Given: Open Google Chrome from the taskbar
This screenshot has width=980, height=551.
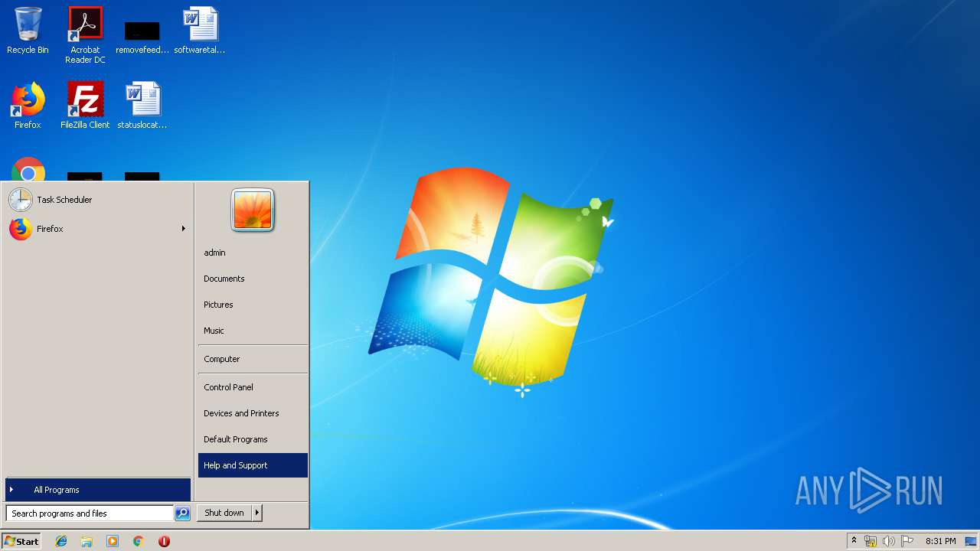Looking at the screenshot, I should coord(138,541).
